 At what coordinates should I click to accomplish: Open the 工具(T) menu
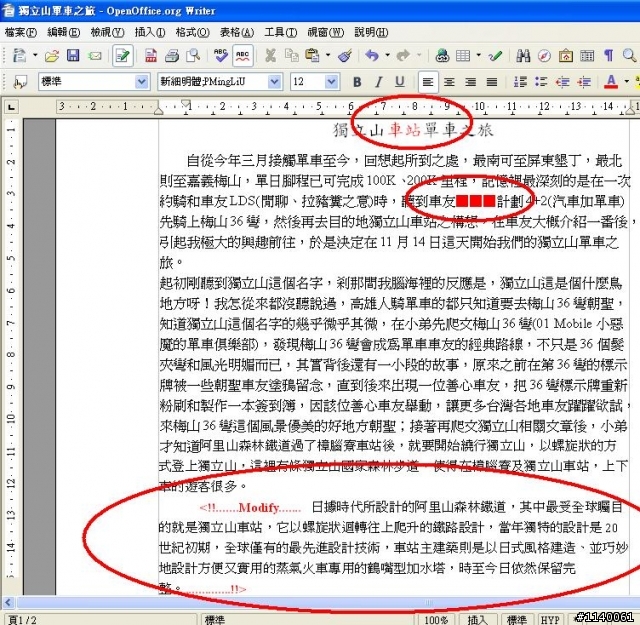(x=280, y=32)
